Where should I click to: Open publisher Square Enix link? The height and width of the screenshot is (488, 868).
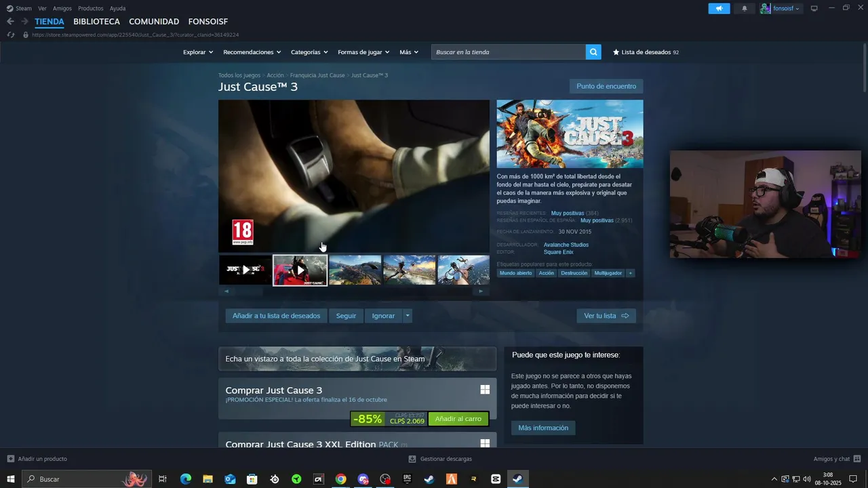tap(558, 252)
